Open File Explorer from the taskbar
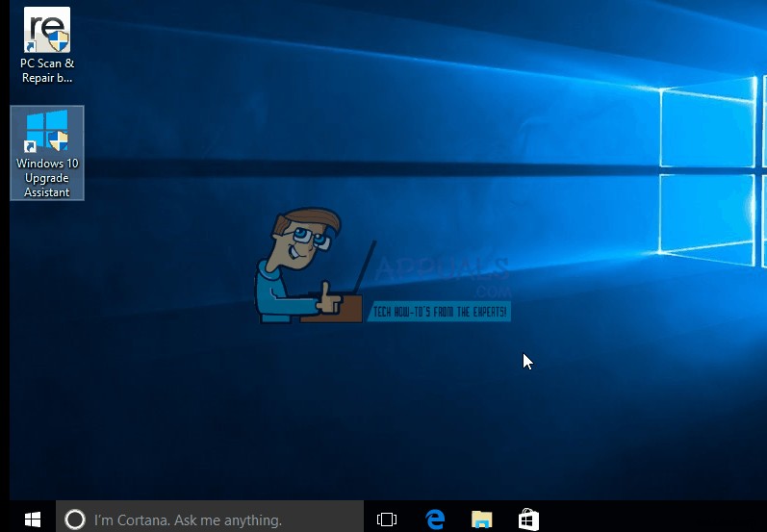767x532 pixels. pyautogui.click(x=481, y=519)
